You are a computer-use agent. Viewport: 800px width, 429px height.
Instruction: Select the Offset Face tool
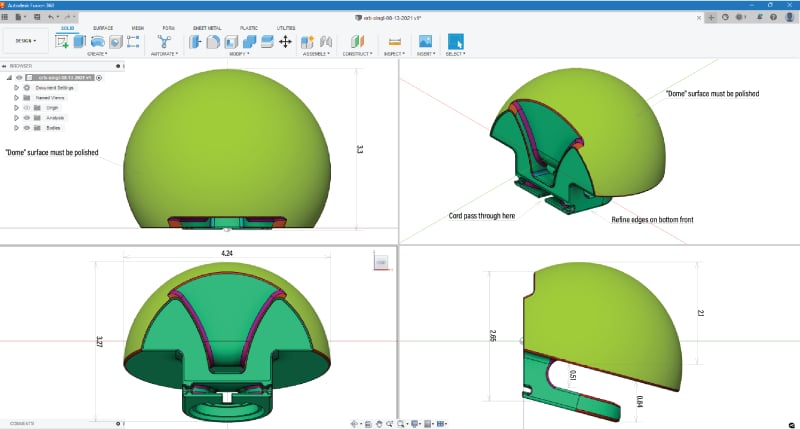(x=267, y=42)
